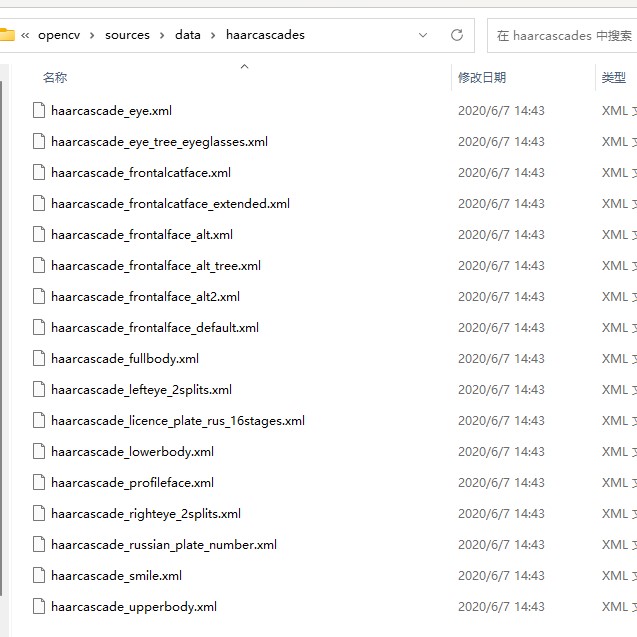637x637 pixels.
Task: Expand the chevron after data breadcrumb
Action: coord(213,35)
